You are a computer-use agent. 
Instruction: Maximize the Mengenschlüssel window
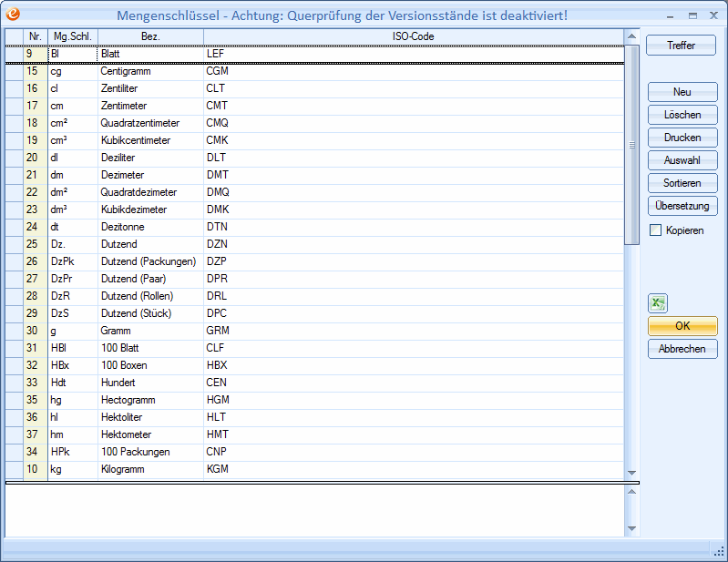(692, 15)
